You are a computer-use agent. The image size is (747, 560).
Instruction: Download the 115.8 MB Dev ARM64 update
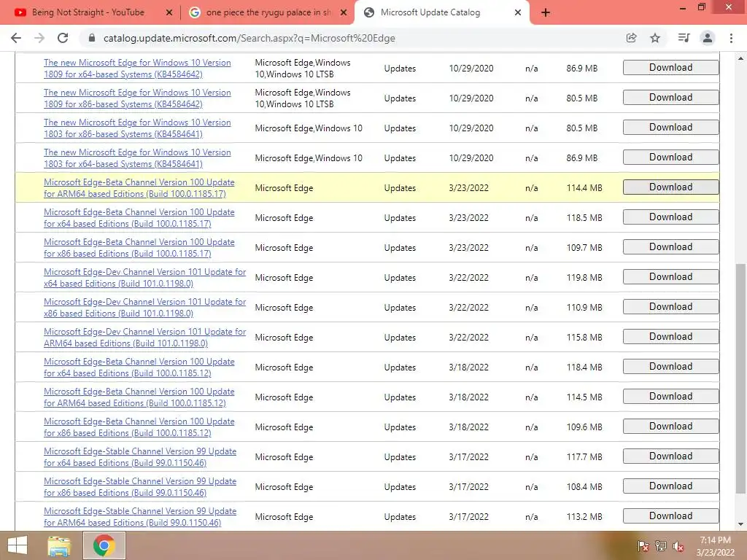(x=671, y=337)
